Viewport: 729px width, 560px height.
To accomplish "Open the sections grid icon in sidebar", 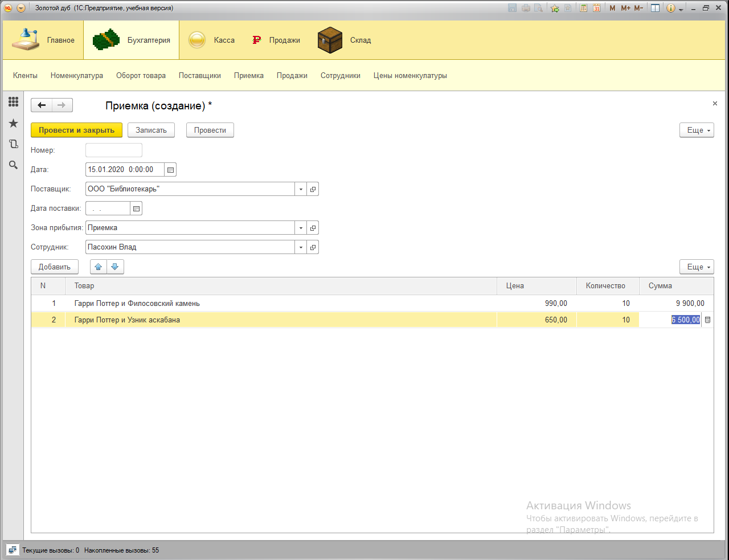I will click(x=13, y=102).
